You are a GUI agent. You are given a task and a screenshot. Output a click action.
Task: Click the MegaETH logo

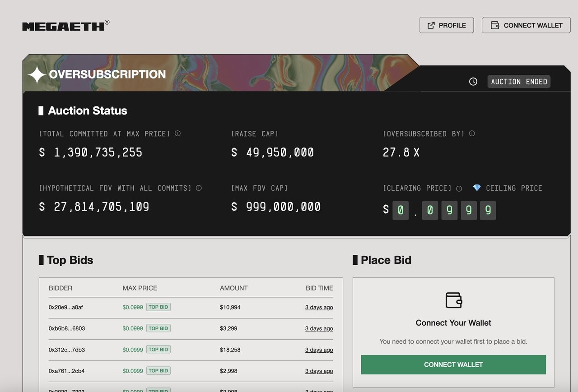pos(63,26)
